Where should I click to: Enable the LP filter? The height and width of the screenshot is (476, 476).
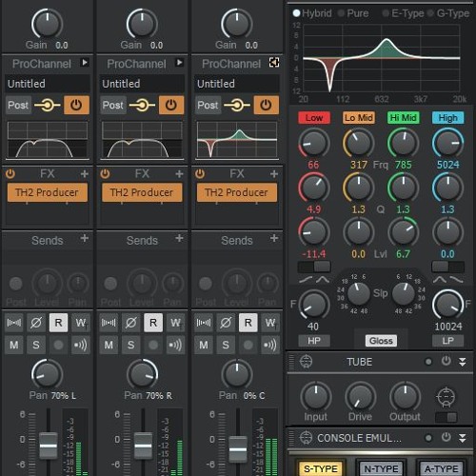pos(447,341)
